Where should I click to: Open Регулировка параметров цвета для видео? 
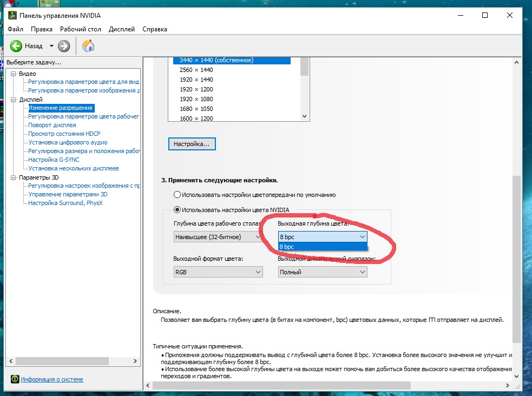click(x=83, y=82)
